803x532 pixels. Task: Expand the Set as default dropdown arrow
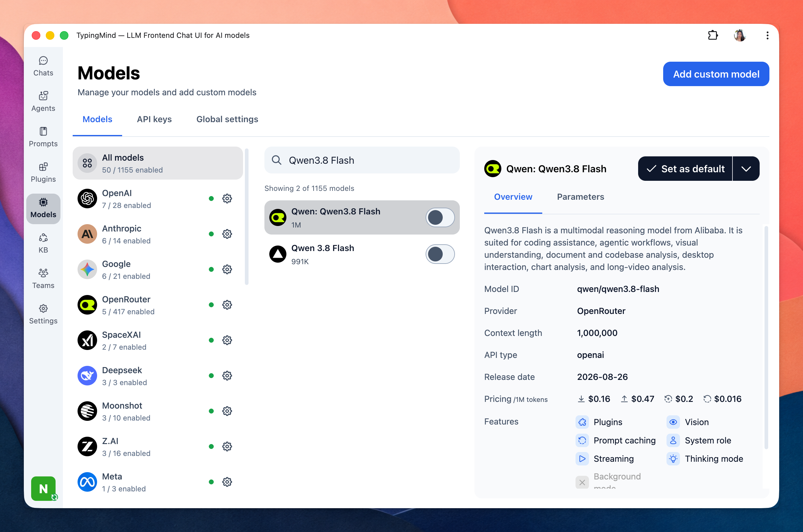pos(746,169)
